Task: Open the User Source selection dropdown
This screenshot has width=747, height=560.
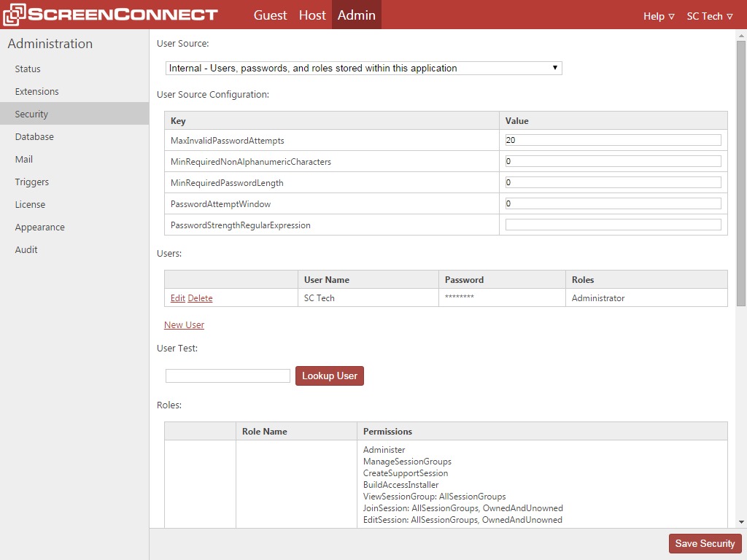Action: 363,68
